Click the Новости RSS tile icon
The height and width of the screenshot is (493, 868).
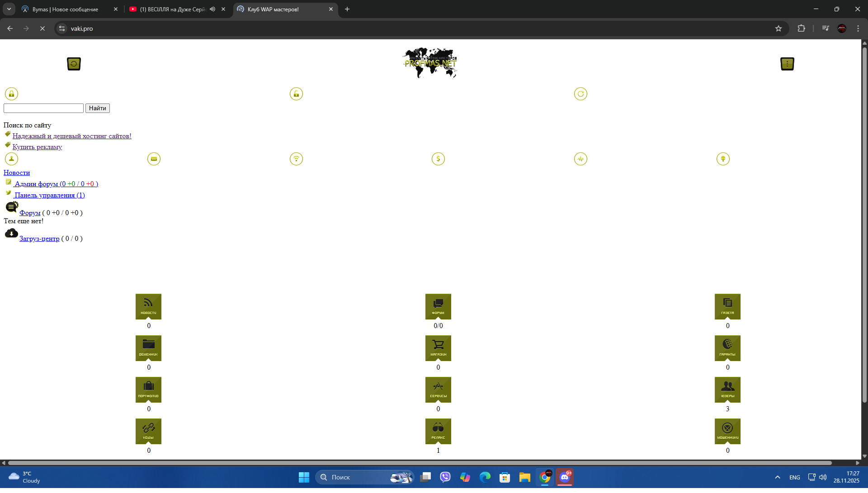[148, 306]
